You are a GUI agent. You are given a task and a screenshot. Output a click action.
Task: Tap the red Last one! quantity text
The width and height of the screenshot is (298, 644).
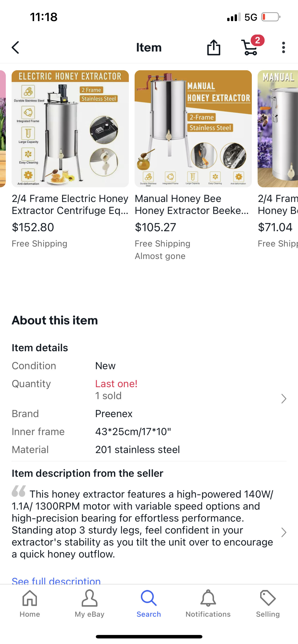tap(116, 383)
